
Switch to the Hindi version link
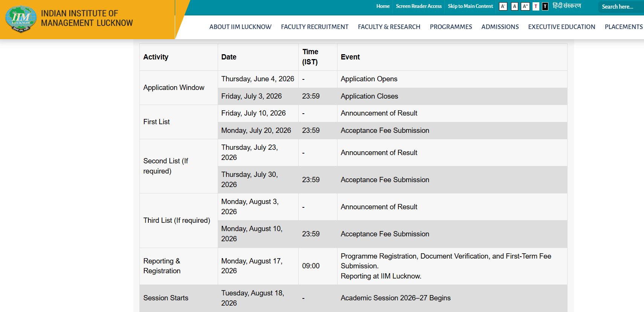[567, 6]
